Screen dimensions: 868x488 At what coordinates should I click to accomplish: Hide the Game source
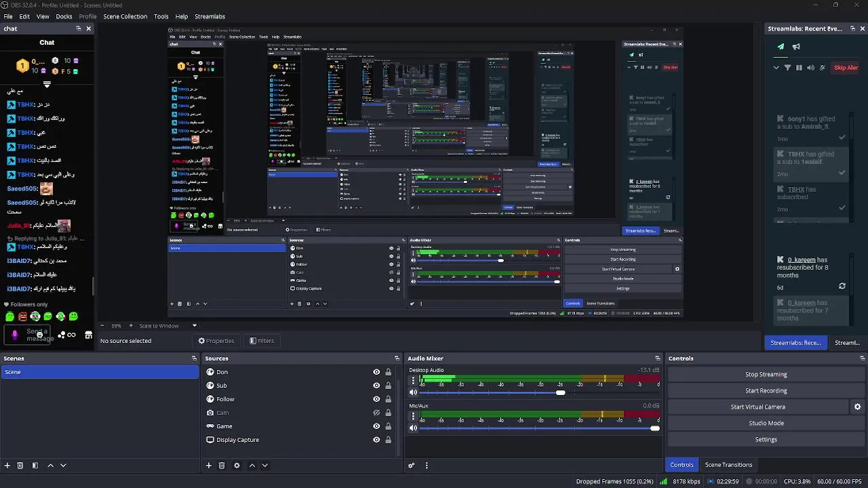376,426
